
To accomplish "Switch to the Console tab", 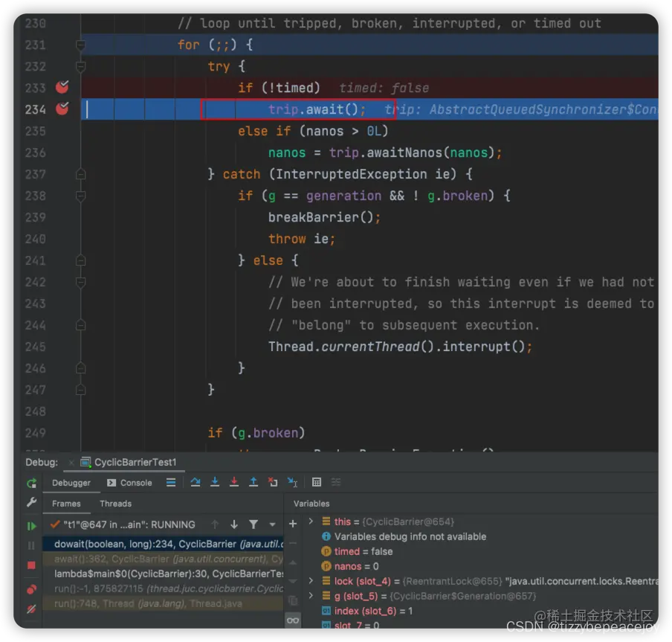I will (129, 483).
